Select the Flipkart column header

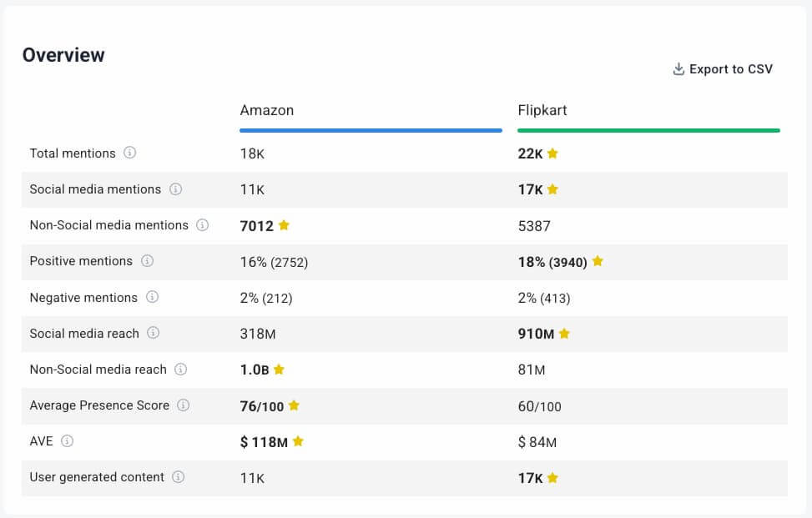click(542, 110)
